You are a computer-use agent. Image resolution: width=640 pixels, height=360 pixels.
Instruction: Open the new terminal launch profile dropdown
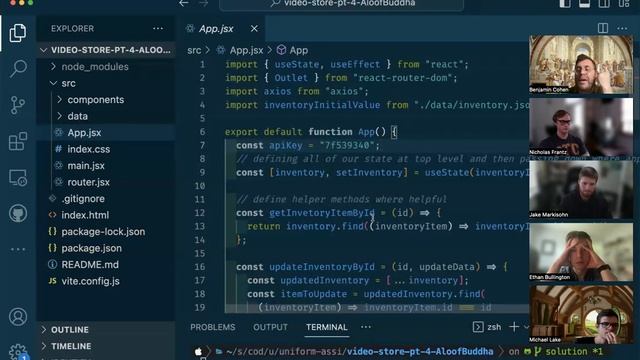pos(526,327)
